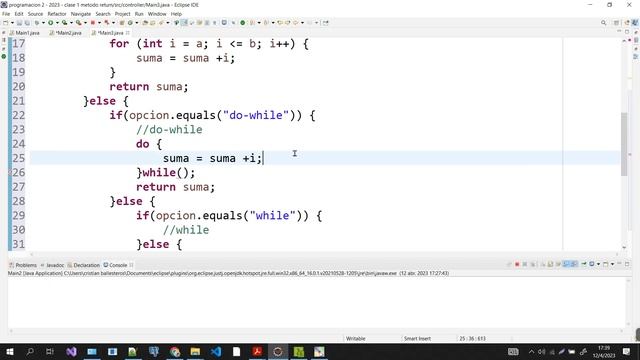Expand the Debug dropdown arrow

point(43,23)
